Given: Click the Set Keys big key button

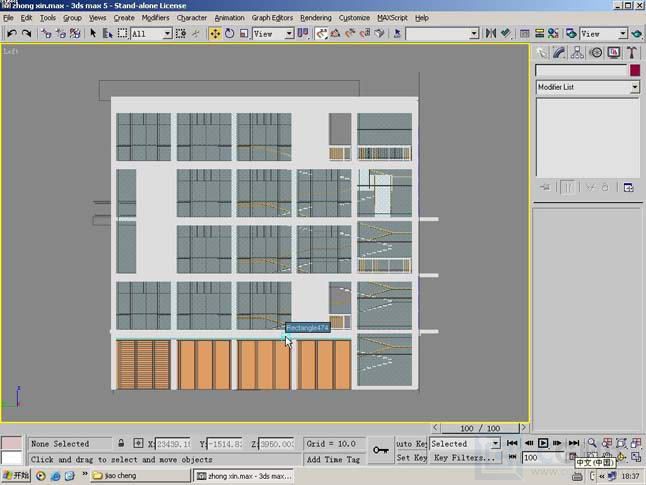Looking at the screenshot, I should tap(380, 450).
